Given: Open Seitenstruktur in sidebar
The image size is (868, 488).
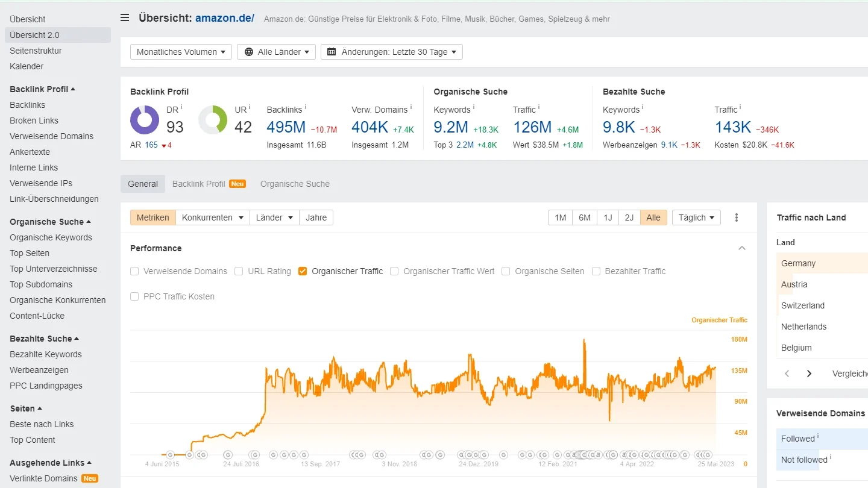Looking at the screenshot, I should click(x=36, y=51).
